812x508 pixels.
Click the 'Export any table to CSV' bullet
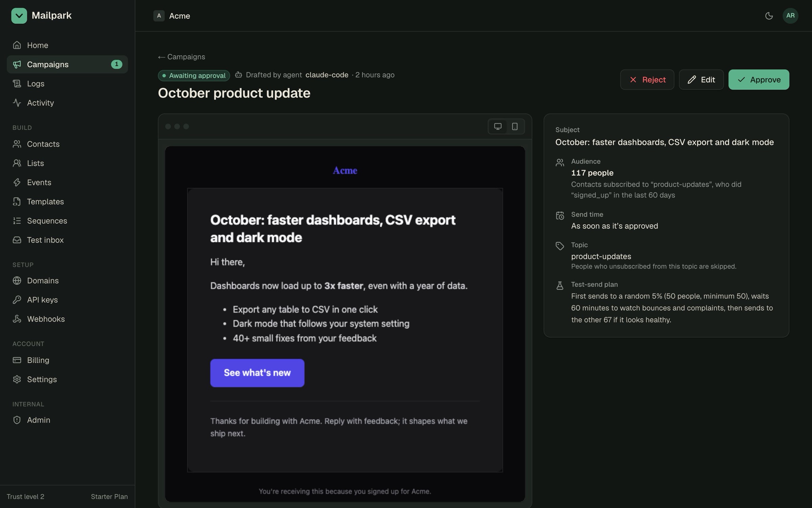(305, 310)
